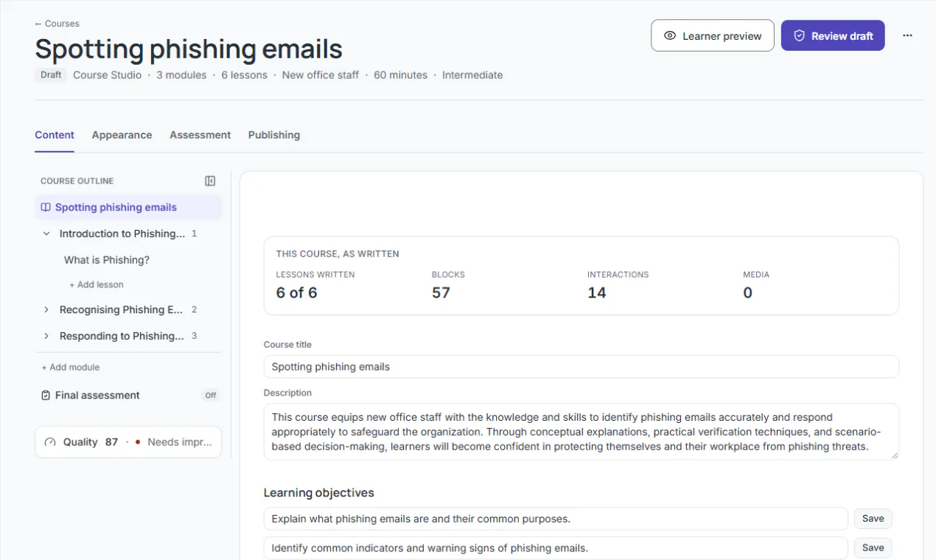Click the Blocks count 57
936x560 pixels.
coord(441,293)
